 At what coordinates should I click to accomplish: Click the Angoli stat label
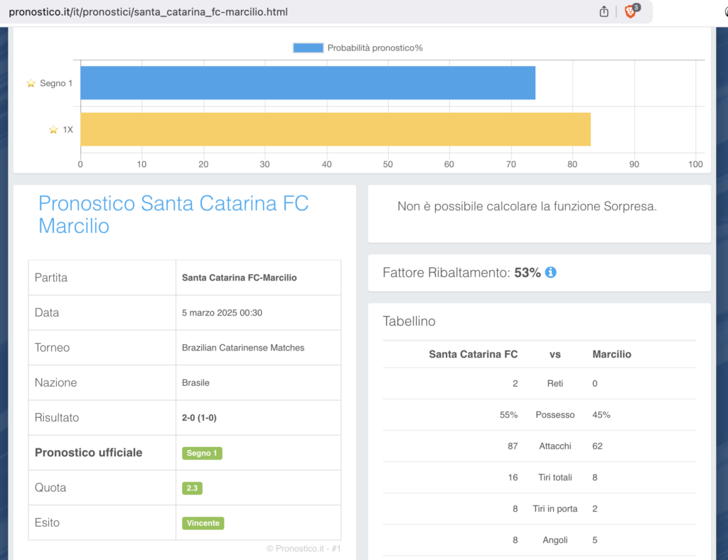pos(555,540)
